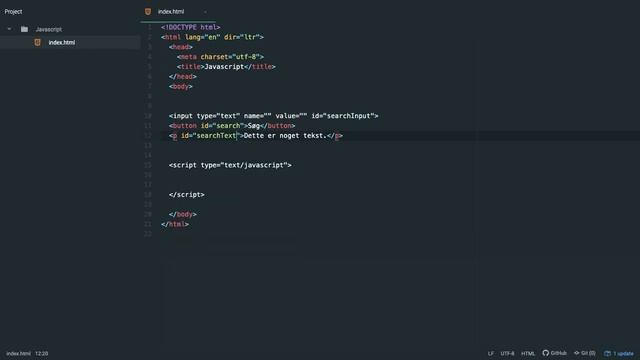Click the HTML file icon beside index.html in tree
This screenshot has width=640, height=360.
(38, 42)
